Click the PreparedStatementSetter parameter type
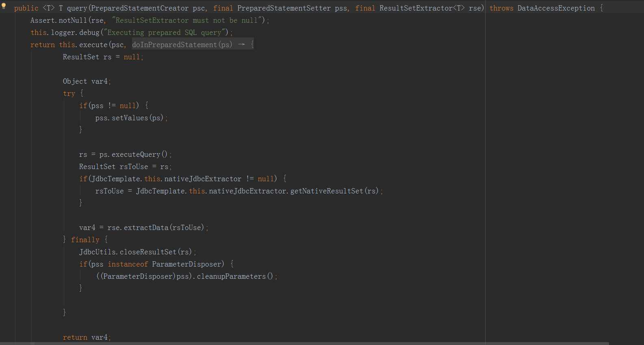The image size is (644, 345). point(284,8)
